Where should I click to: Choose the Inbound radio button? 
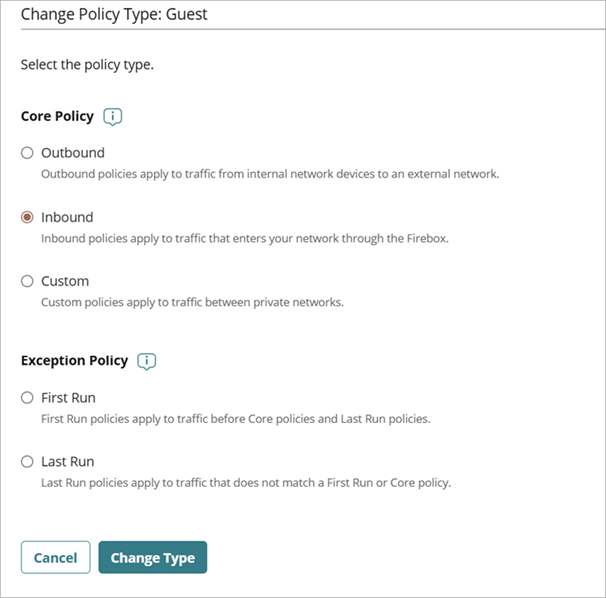(27, 217)
